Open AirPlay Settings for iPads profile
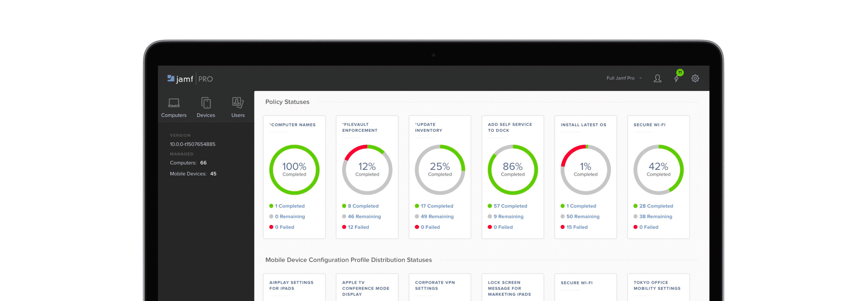 click(291, 286)
